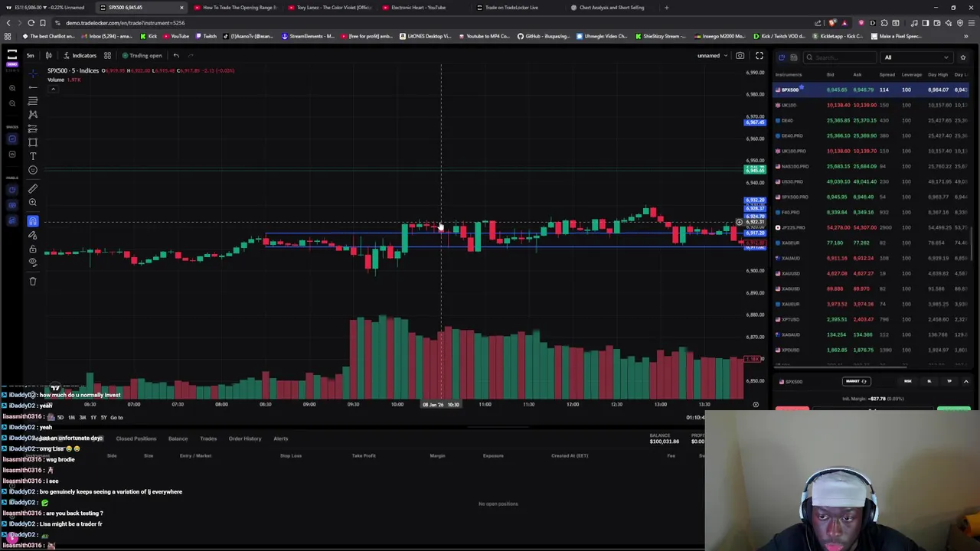
Task: Click the Go to date button
Action: (x=116, y=417)
